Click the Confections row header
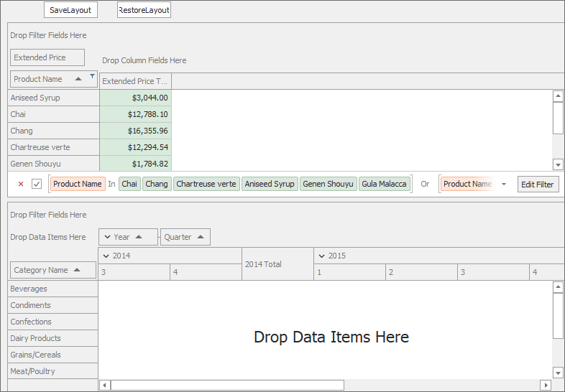Viewport: 565px width, 392px height. [52, 322]
